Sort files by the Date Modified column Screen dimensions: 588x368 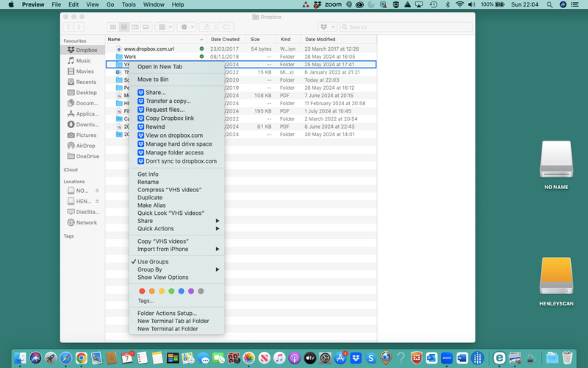coord(320,39)
